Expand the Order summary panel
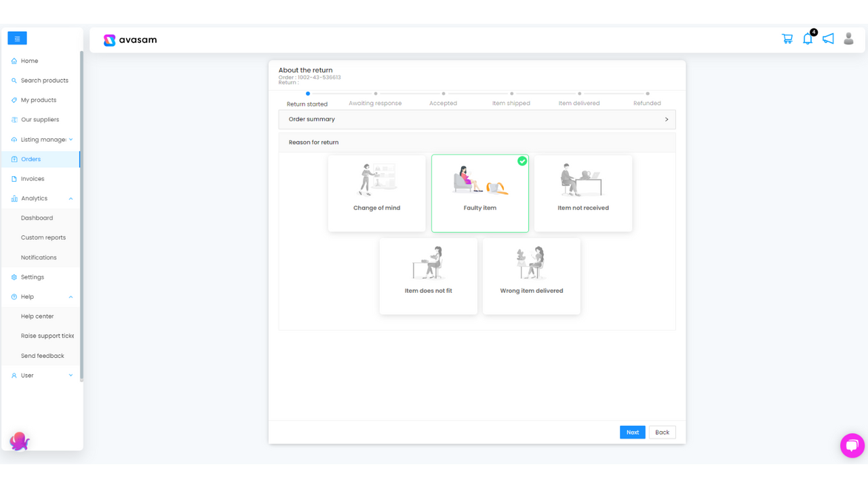 point(476,119)
